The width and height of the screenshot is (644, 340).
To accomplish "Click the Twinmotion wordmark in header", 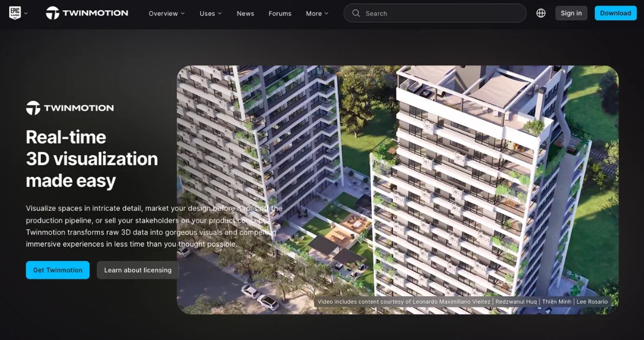I will (x=95, y=13).
